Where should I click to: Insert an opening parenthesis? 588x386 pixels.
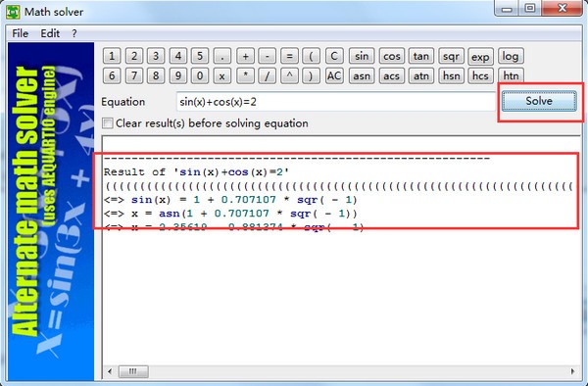311,56
